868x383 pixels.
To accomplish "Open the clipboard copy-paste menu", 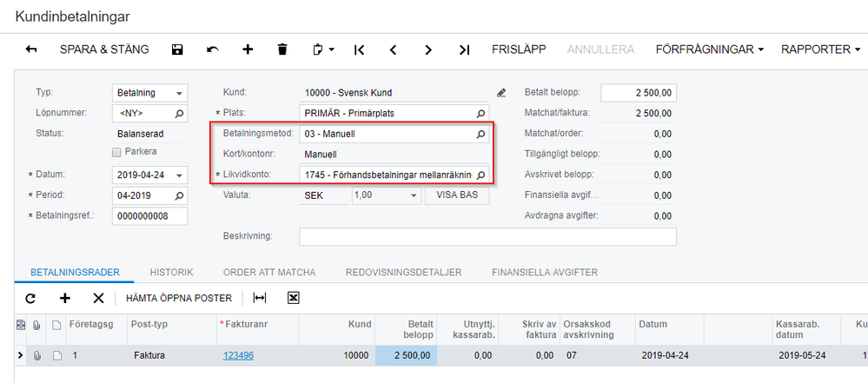I will click(323, 50).
